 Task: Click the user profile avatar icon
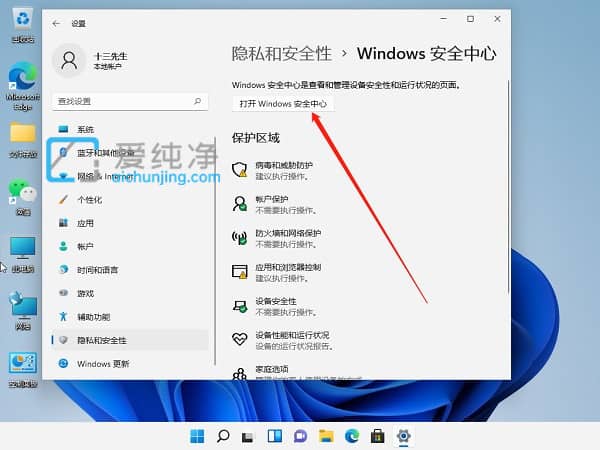pos(69,60)
